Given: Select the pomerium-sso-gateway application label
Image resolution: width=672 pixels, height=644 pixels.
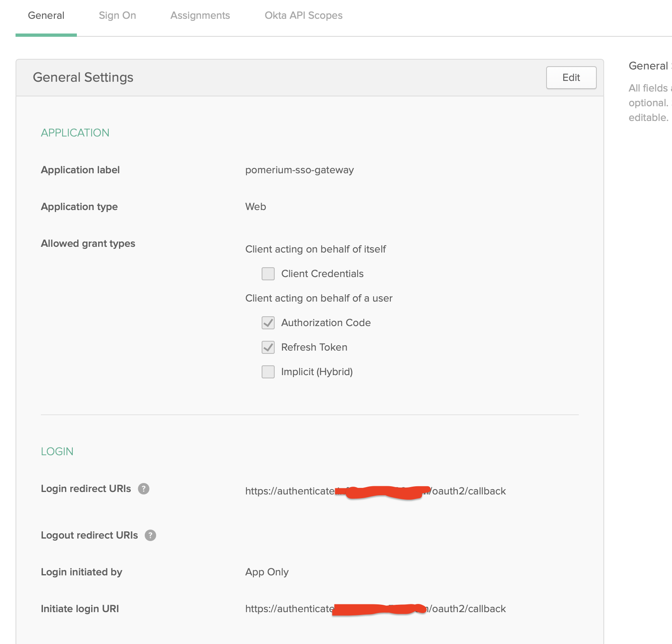Looking at the screenshot, I should coord(299,170).
